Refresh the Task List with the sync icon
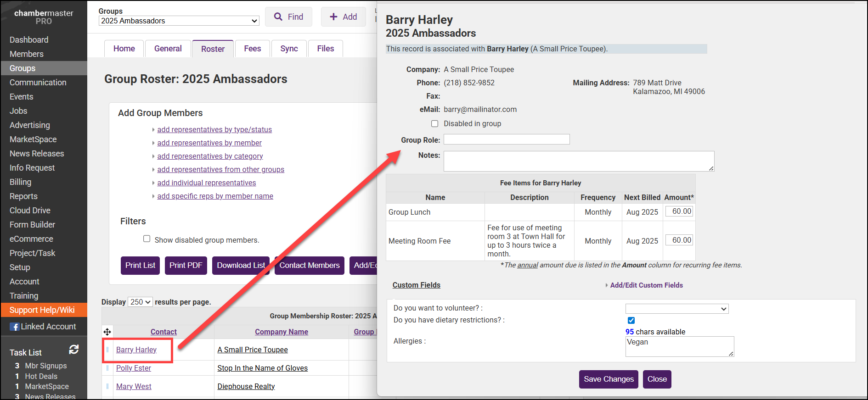 [x=73, y=350]
